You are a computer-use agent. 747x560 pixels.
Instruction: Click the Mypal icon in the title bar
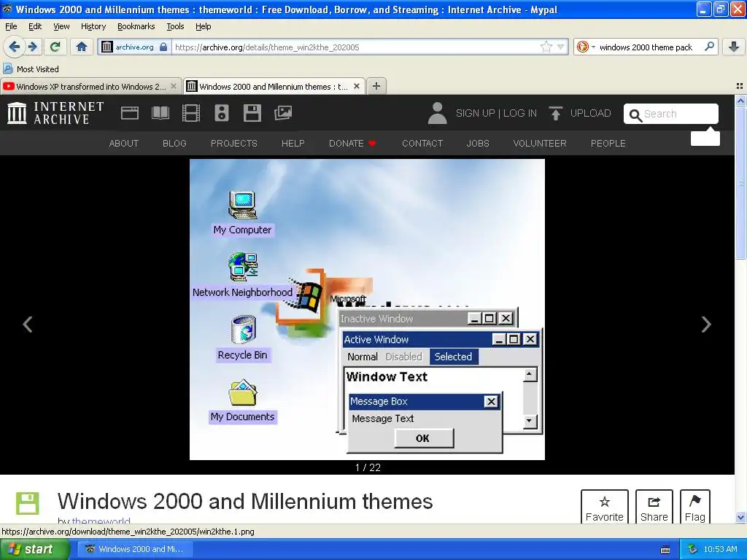[x=7, y=9]
